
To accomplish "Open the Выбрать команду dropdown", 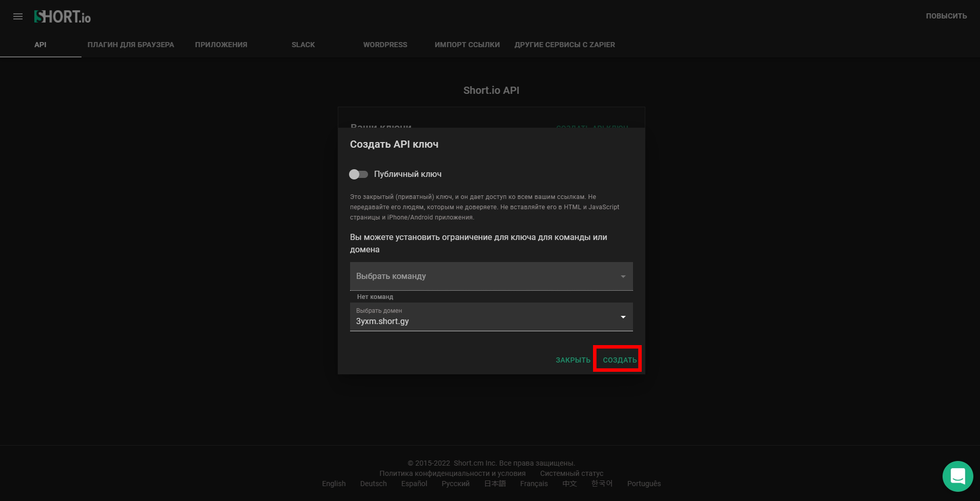I will pyautogui.click(x=491, y=276).
